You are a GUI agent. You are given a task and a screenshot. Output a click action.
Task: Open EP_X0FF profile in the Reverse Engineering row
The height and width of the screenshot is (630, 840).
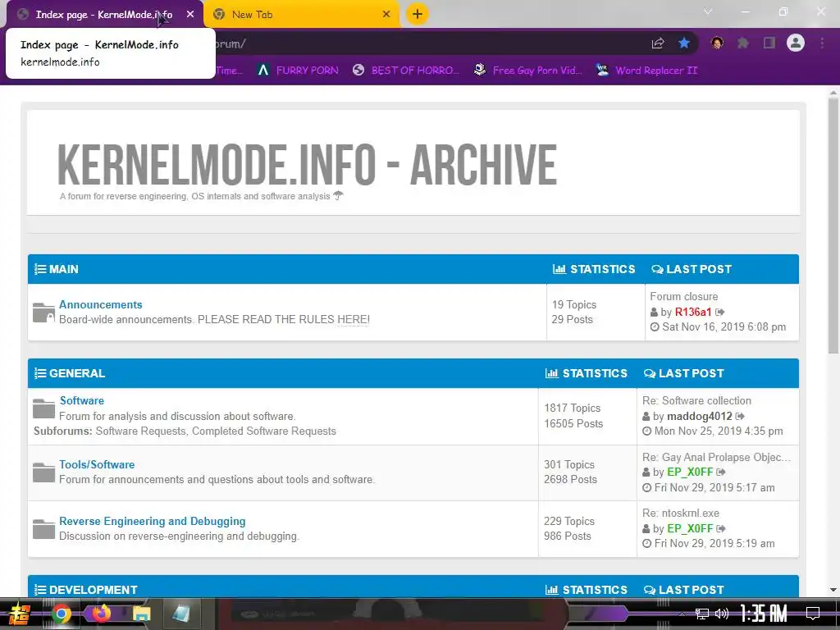click(x=690, y=528)
